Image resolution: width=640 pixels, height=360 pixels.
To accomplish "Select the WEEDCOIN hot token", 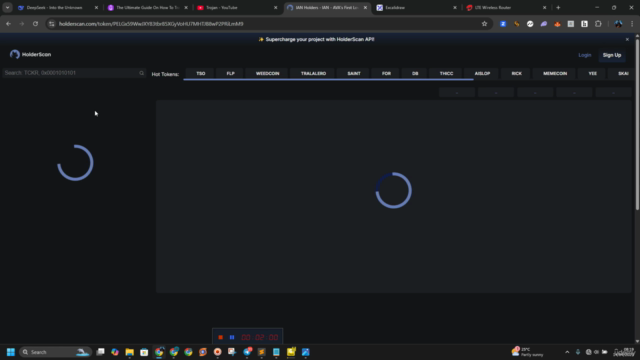I will (267, 73).
